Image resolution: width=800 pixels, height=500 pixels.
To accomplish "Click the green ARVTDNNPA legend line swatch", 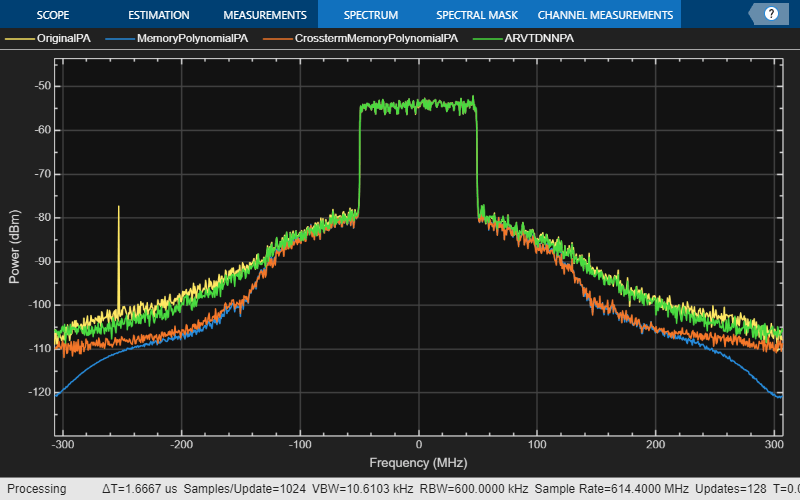I will click(x=488, y=39).
